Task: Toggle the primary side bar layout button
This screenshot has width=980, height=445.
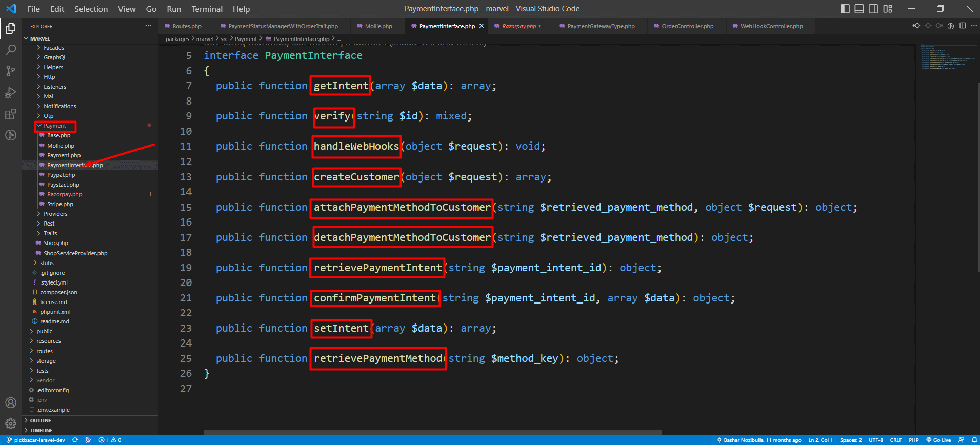Action: tap(845, 9)
